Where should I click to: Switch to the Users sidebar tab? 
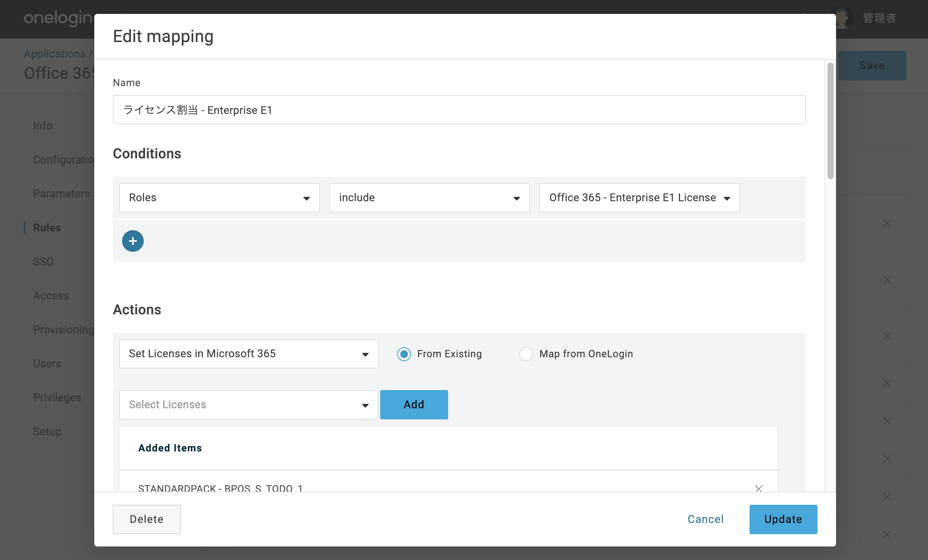pyautogui.click(x=47, y=363)
